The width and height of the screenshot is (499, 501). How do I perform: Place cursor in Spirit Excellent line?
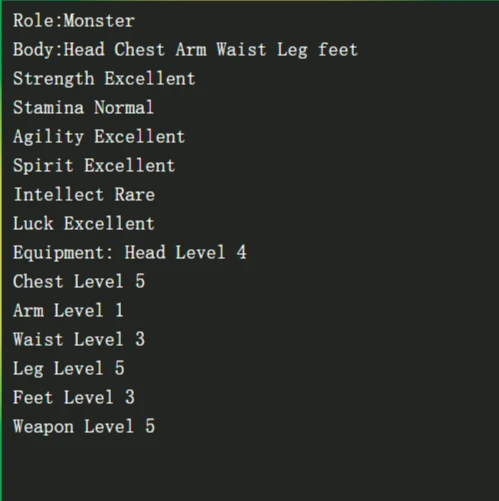point(94,166)
